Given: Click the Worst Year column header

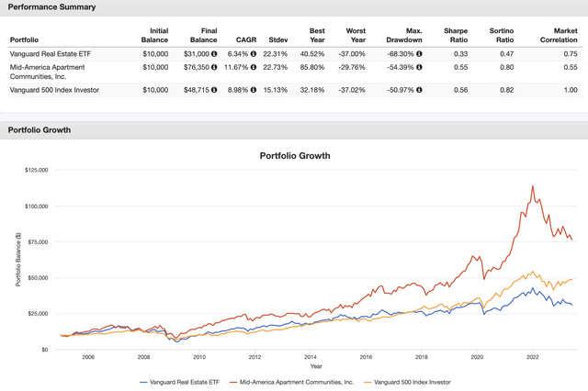Looking at the screenshot, I should (356, 35).
